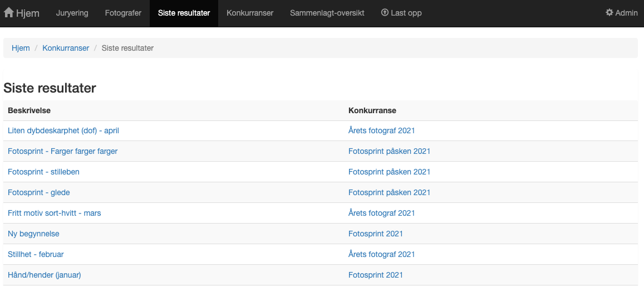This screenshot has width=644, height=286.
Task: Open the Fotografer menu item
Action: pyautogui.click(x=123, y=13)
